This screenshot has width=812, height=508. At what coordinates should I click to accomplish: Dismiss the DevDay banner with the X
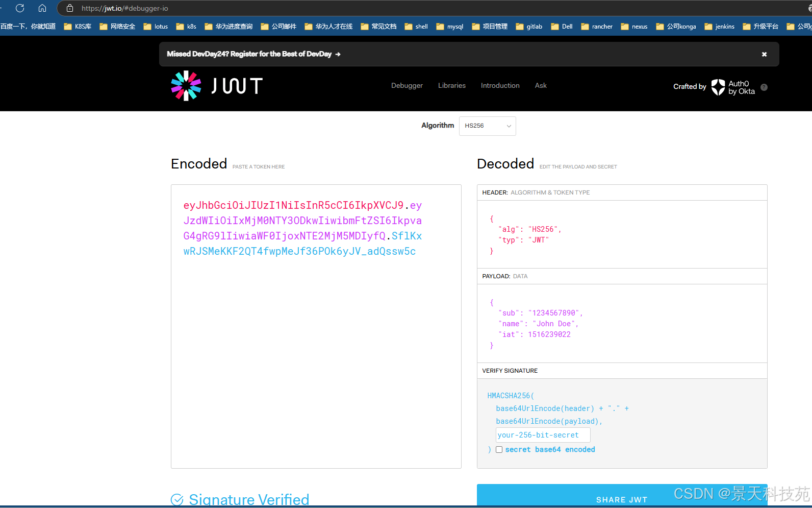764,54
